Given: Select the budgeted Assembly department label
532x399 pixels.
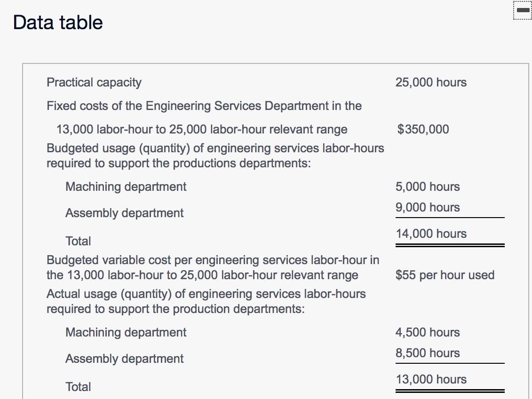Looking at the screenshot, I should tap(124, 213).
